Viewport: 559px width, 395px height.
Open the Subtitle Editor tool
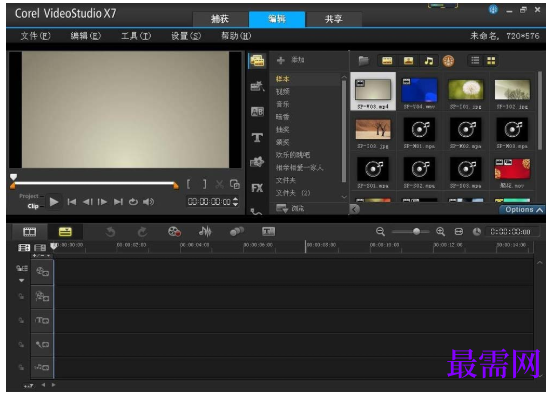pyautogui.click(x=268, y=232)
